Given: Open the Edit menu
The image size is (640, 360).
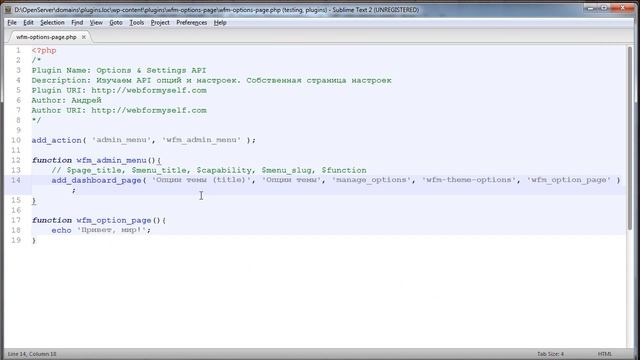Looking at the screenshot, I should tap(28, 22).
